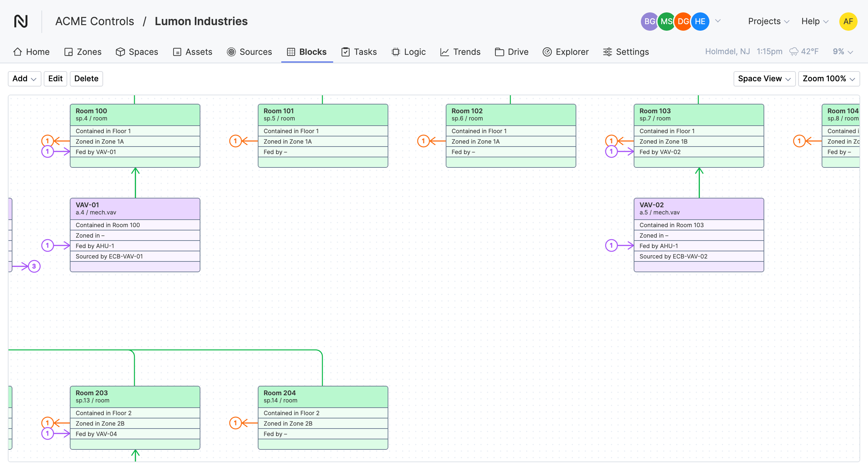Image resolution: width=868 pixels, height=470 pixels.
Task: Expand the collaborators list chevron
Action: pyautogui.click(x=718, y=21)
